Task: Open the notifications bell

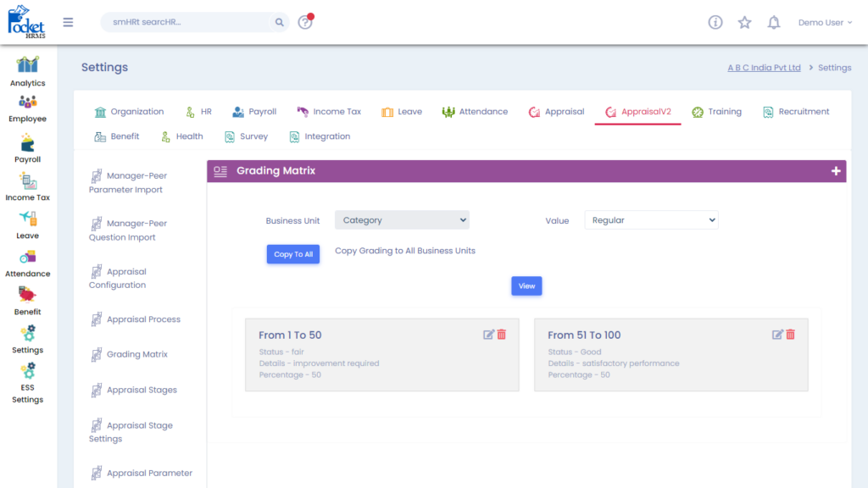Action: [773, 23]
